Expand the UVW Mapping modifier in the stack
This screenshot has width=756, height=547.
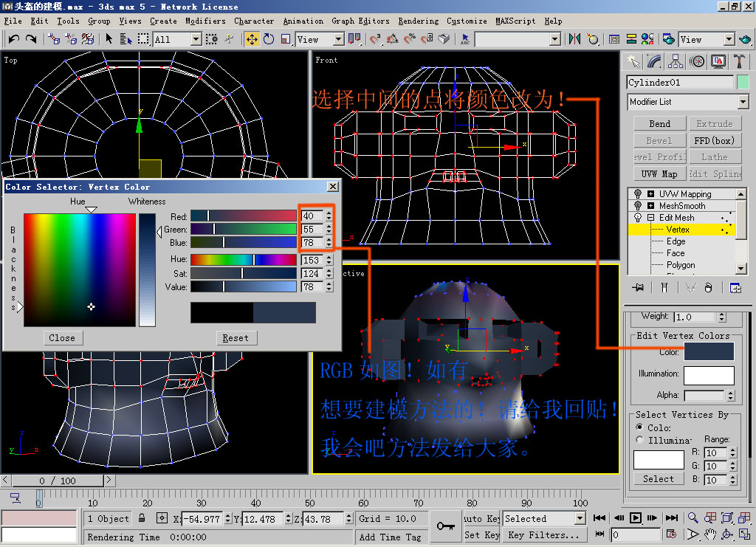[651, 193]
